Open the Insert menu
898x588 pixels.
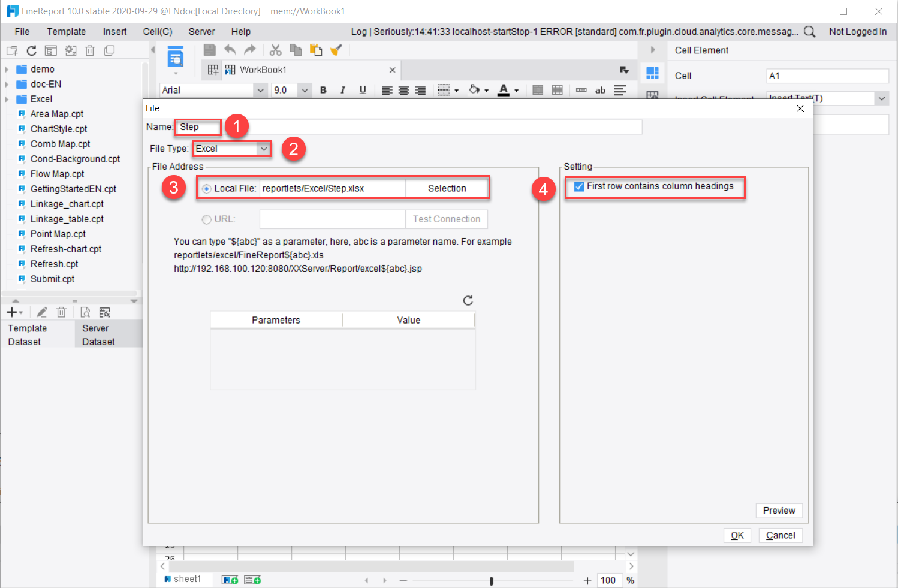114,32
